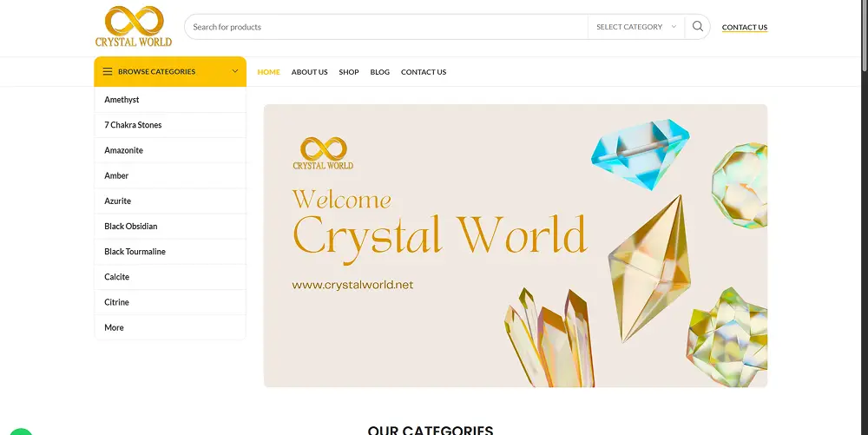Open the Select Category dropdown
The image size is (868, 435).
coord(636,27)
